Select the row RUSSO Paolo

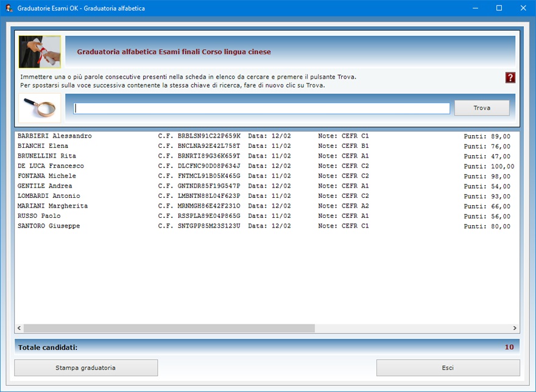[x=267, y=216]
